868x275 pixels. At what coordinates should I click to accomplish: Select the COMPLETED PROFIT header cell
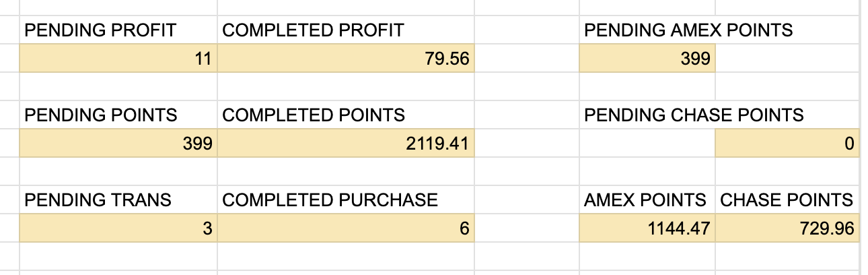click(x=313, y=30)
